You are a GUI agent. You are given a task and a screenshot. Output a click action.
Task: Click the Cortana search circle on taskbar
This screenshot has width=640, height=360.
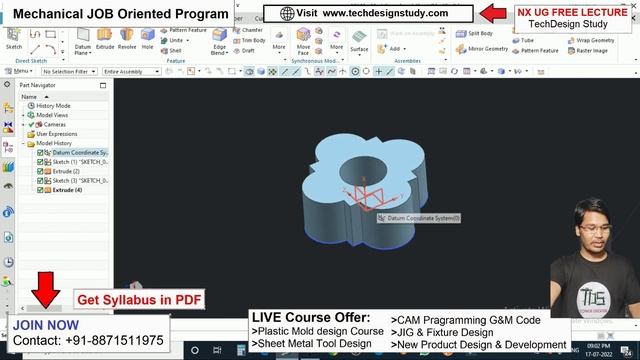(x=195, y=350)
